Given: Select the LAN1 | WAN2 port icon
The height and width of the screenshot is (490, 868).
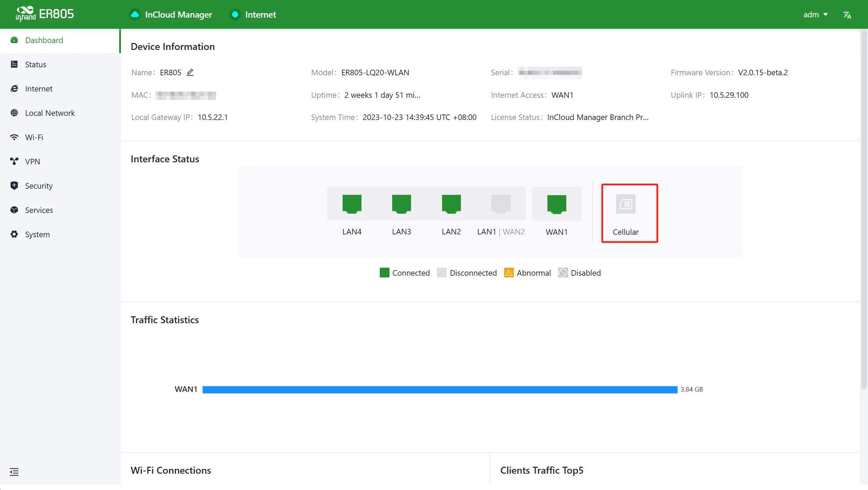Looking at the screenshot, I should click(x=501, y=204).
